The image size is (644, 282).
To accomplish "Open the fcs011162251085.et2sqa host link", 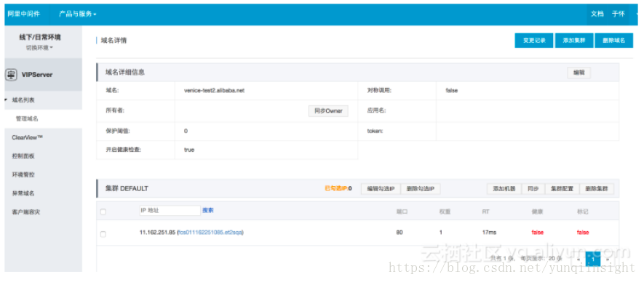I will pyautogui.click(x=210, y=233).
